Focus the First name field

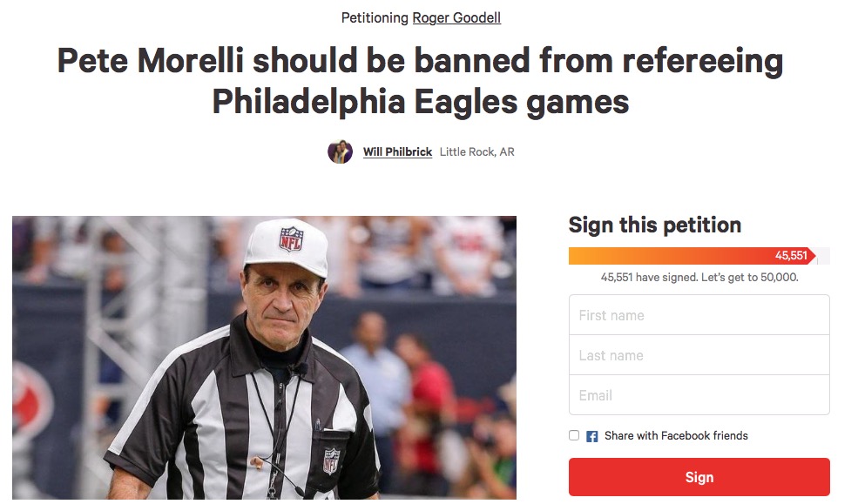tap(699, 315)
